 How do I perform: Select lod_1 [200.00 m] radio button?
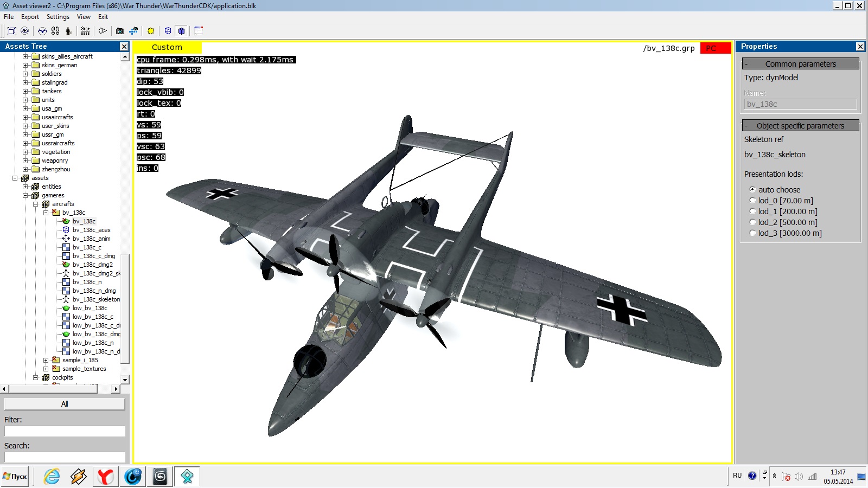coord(752,211)
